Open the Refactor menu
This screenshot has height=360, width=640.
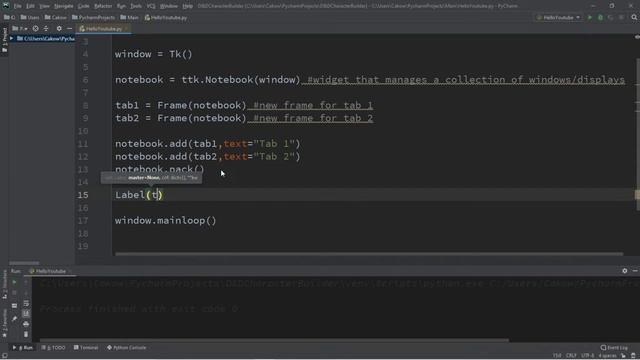tap(103, 6)
